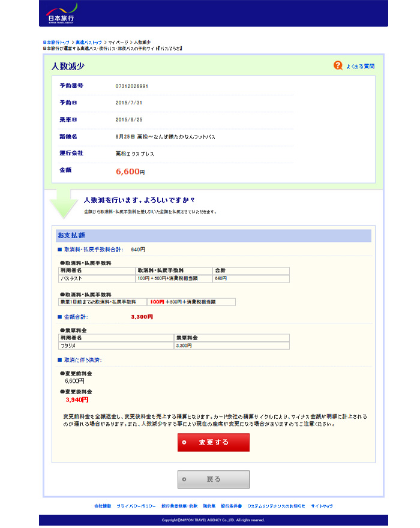Go to 日本旅行トップ in the breadcrumb
Viewport: 420px width, 528px height.
tap(56, 43)
